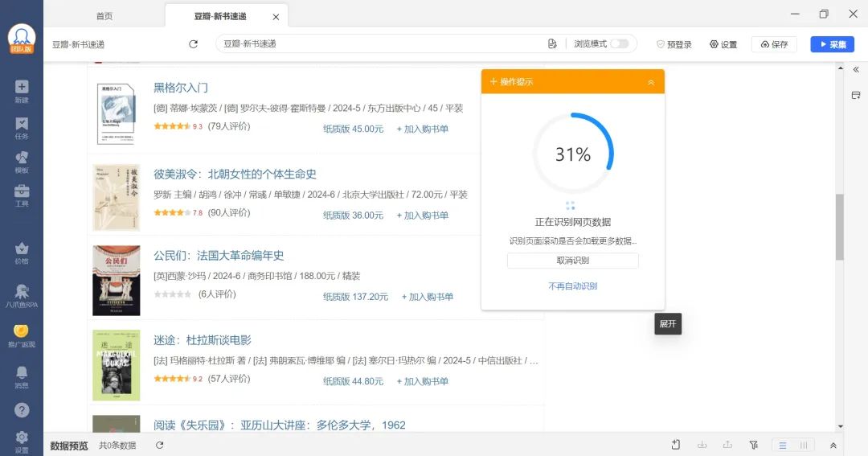868x456 pixels.
Task: Switch to column view icon
Action: (x=803, y=445)
